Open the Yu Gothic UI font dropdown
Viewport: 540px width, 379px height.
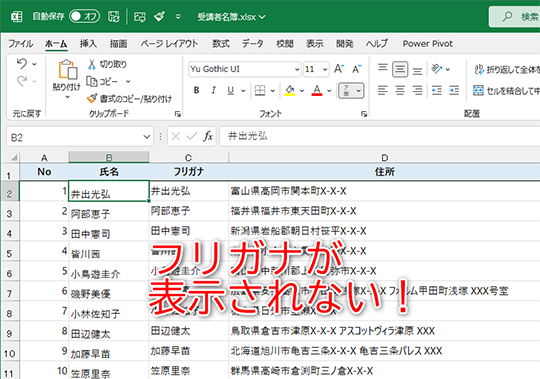pos(297,70)
